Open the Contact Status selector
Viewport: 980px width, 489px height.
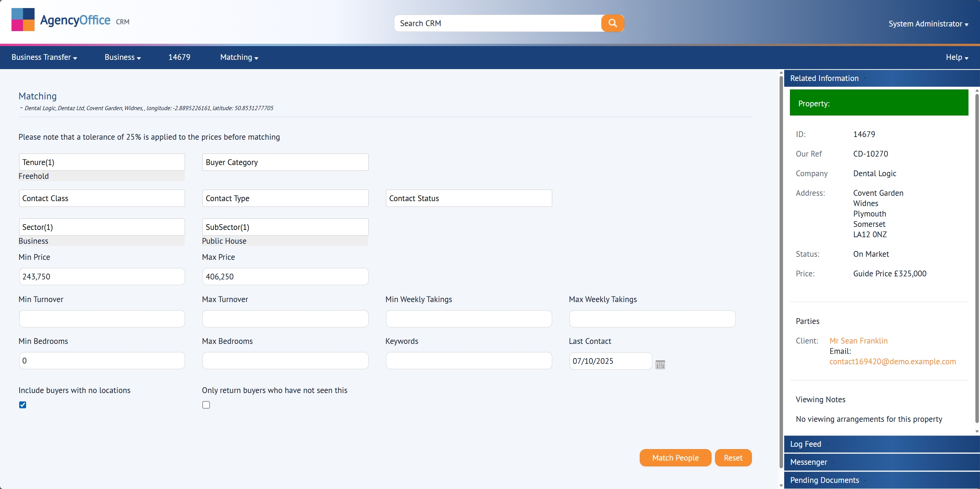point(468,198)
